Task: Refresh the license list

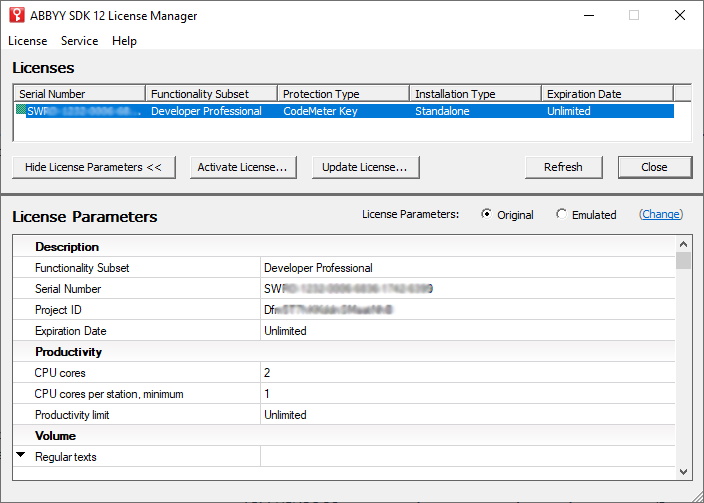Action: (x=563, y=167)
